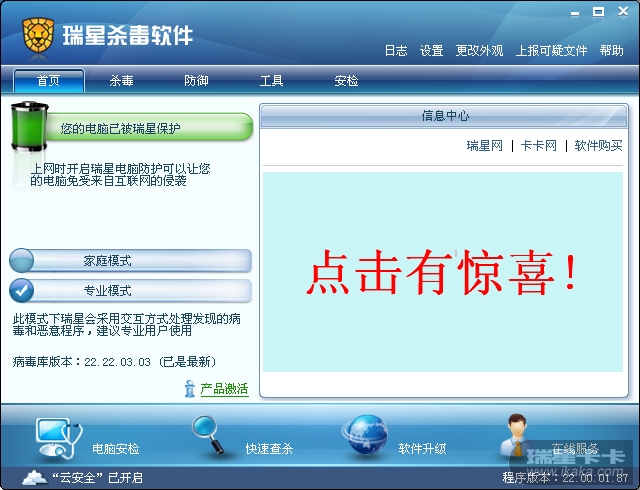Maximize the Rising antivirus window
Viewport: 640px width, 490px height.
599,12
